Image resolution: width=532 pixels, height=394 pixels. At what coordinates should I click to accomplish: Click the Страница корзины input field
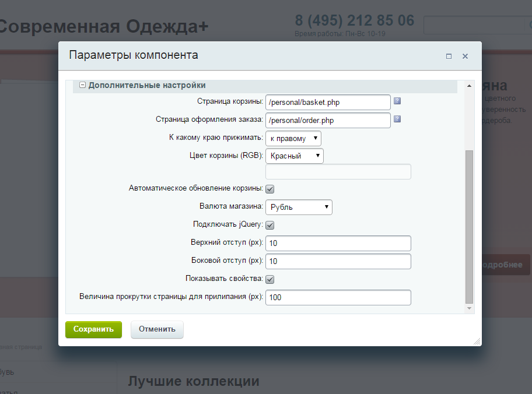coord(327,102)
